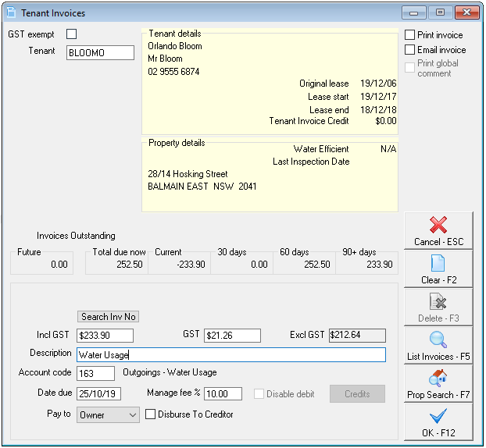The width and height of the screenshot is (486, 448).
Task: Click Outgoings - Water Usage account description
Action: (170, 372)
